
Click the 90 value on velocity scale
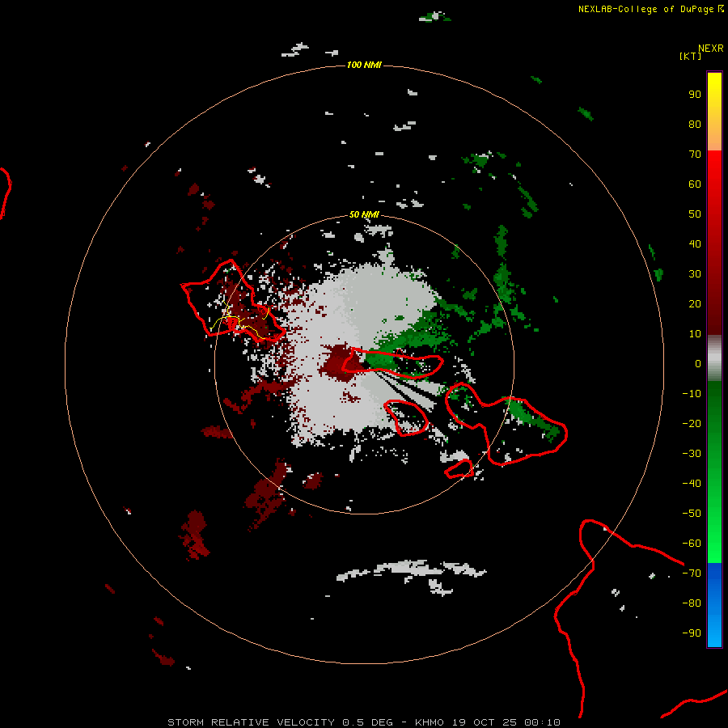point(695,95)
